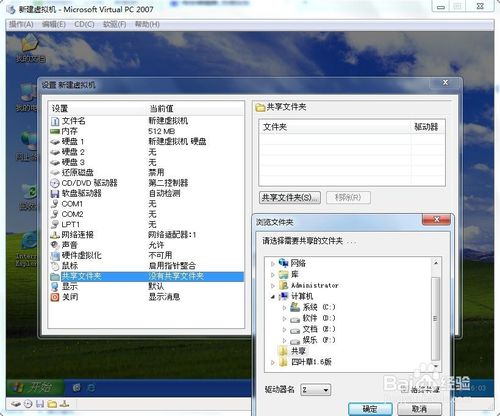Image resolution: width=500 pixels, height=416 pixels.
Task: Open Internet Explorer quick launch icon
Action: pyautogui.click(x=91, y=388)
